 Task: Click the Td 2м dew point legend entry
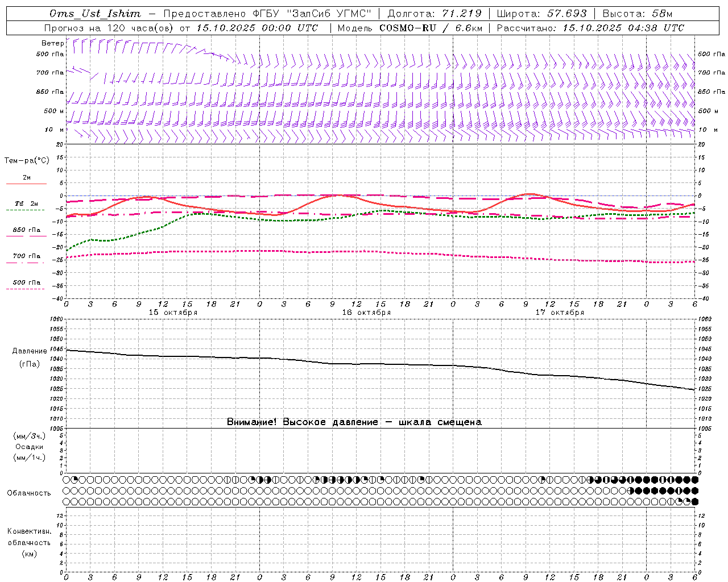(x=26, y=206)
